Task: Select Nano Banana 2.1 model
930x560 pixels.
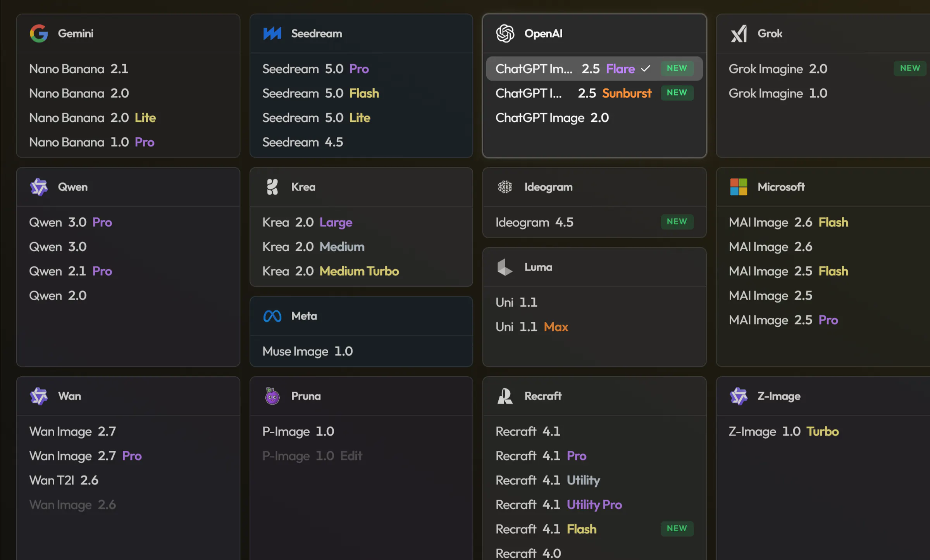Action: pos(128,69)
